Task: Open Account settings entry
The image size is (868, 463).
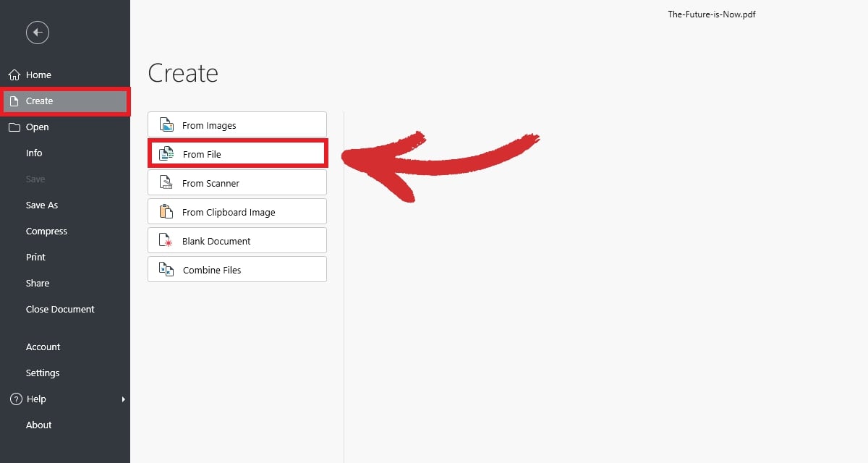Action: (x=43, y=347)
